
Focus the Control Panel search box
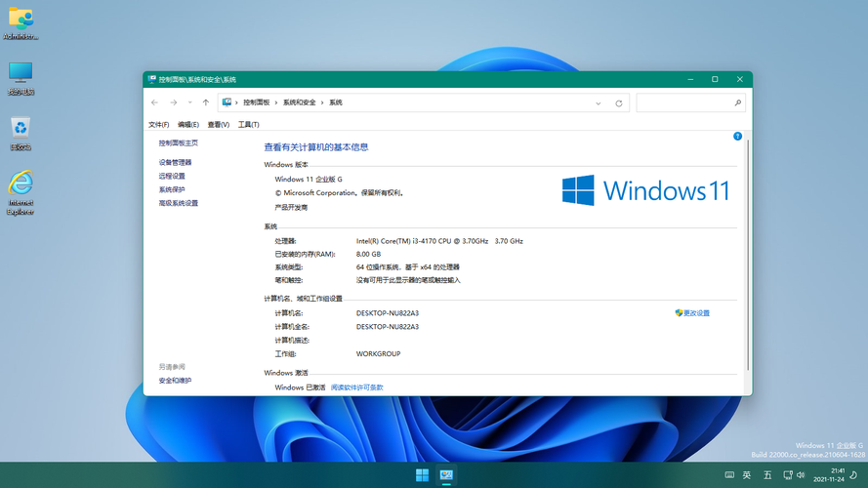pyautogui.click(x=691, y=102)
